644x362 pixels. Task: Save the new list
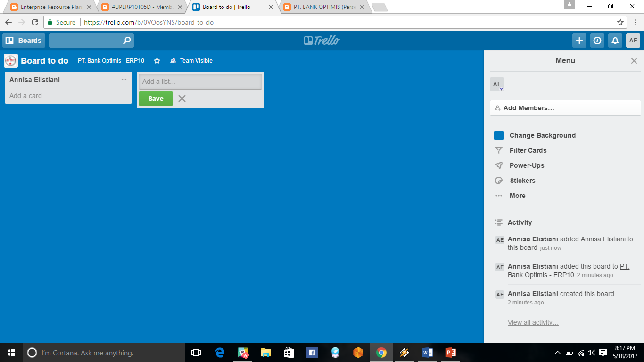click(156, 99)
